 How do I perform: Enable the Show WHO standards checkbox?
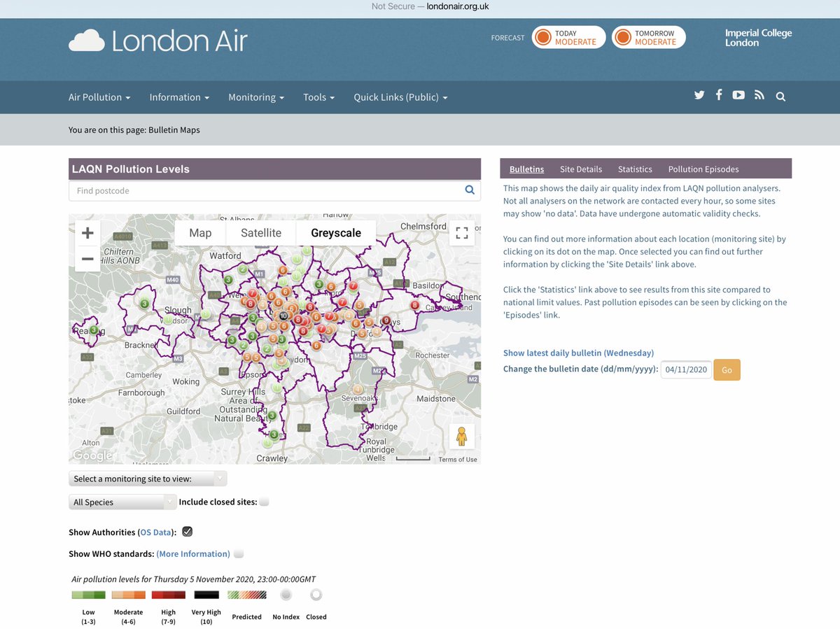[239, 553]
